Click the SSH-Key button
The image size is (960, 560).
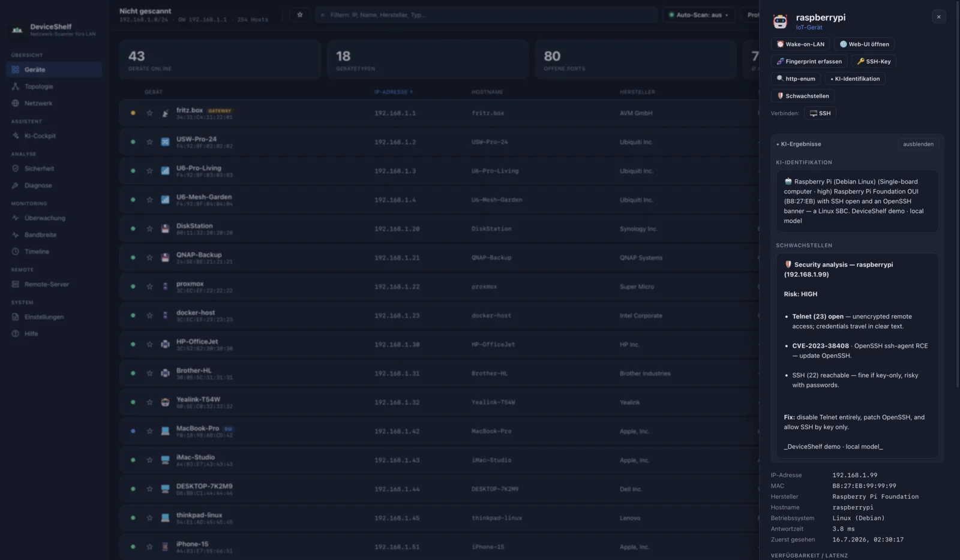pyautogui.click(x=874, y=61)
